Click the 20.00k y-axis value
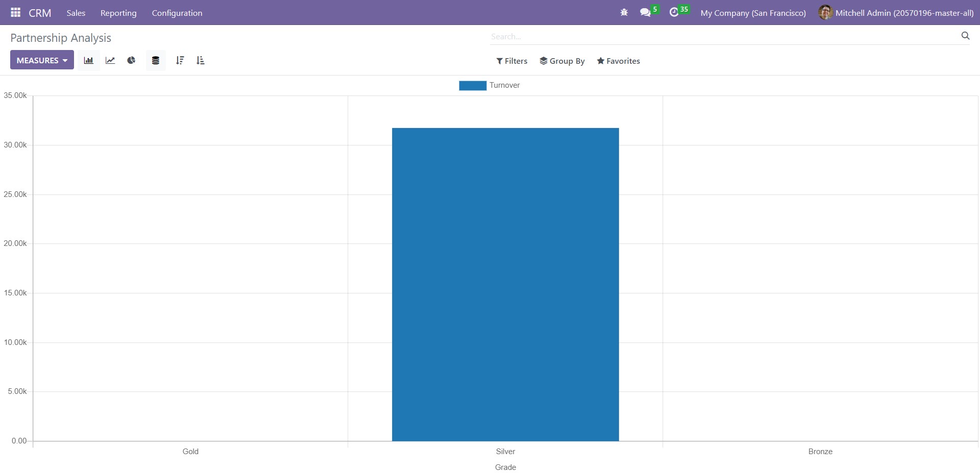Image resolution: width=980 pixels, height=473 pixels. 15,243
